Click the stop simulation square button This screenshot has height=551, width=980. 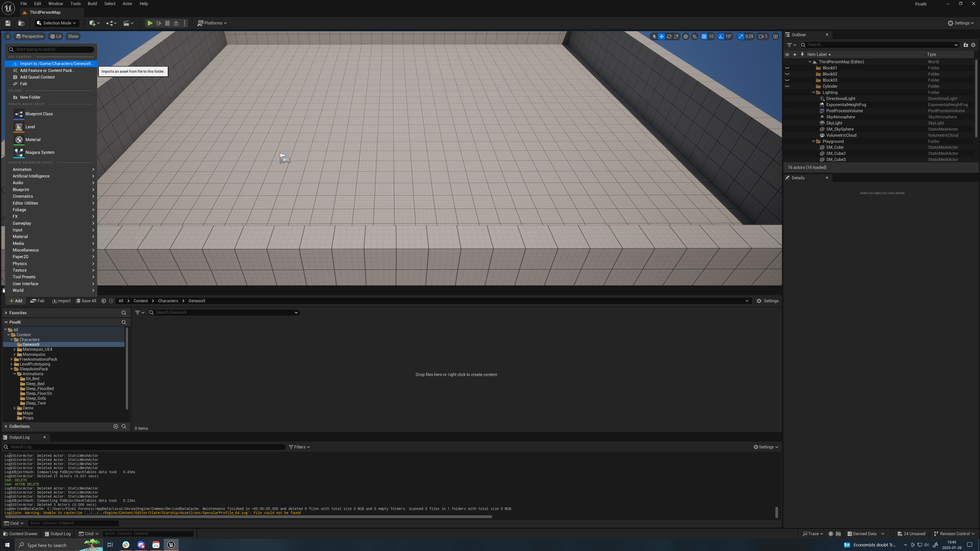tap(167, 23)
